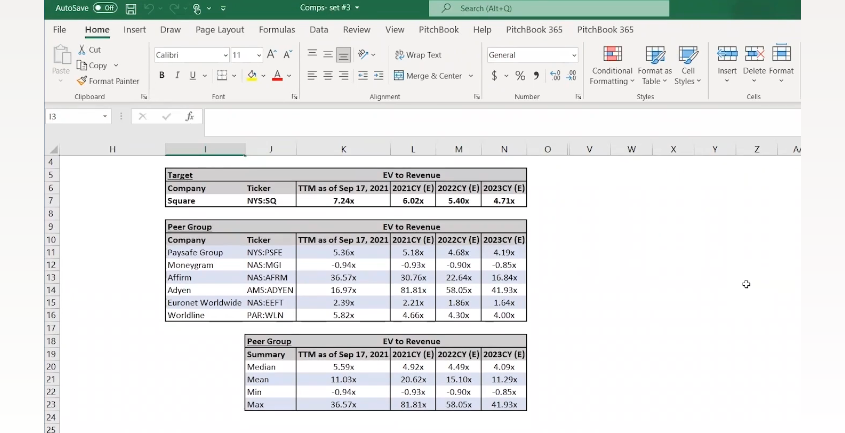
Task: Switch to the Insert tab
Action: (x=134, y=30)
